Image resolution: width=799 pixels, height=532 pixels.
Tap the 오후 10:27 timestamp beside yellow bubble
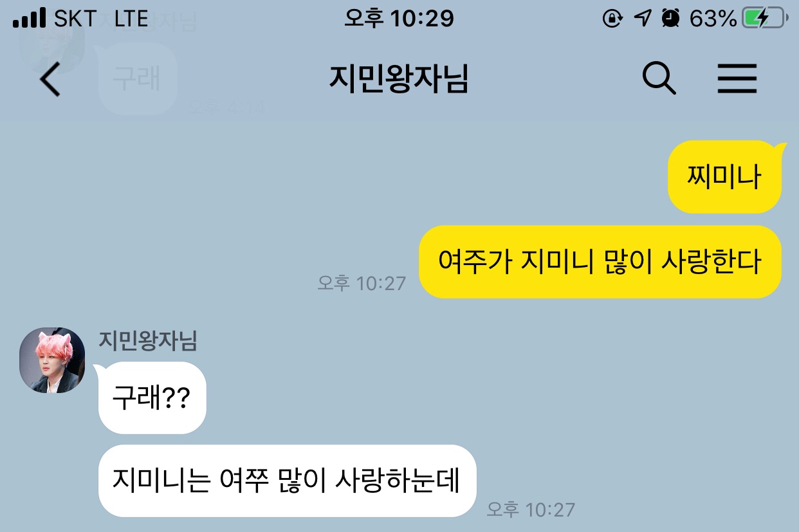coord(362,282)
